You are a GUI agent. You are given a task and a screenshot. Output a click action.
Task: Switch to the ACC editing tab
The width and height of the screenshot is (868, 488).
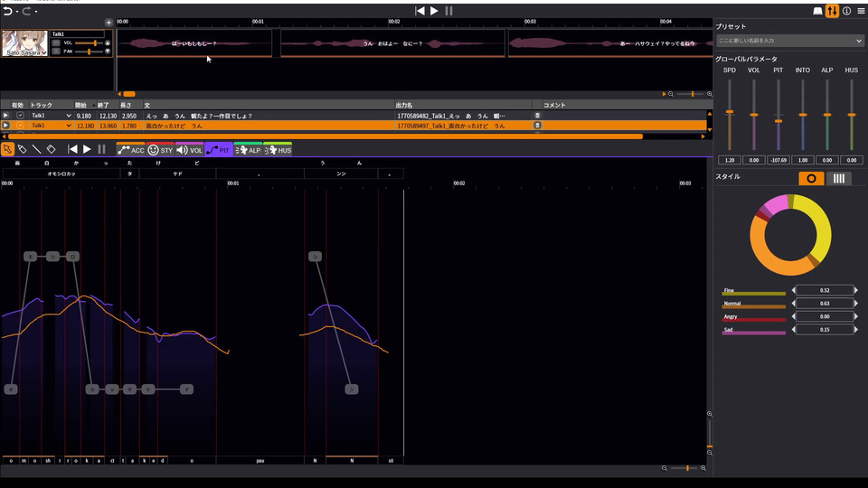click(130, 150)
